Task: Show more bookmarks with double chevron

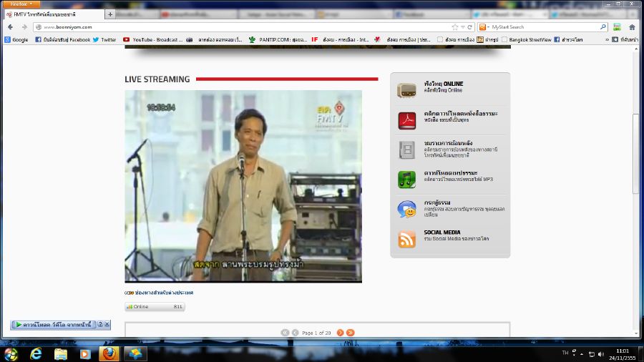Action: [607, 40]
